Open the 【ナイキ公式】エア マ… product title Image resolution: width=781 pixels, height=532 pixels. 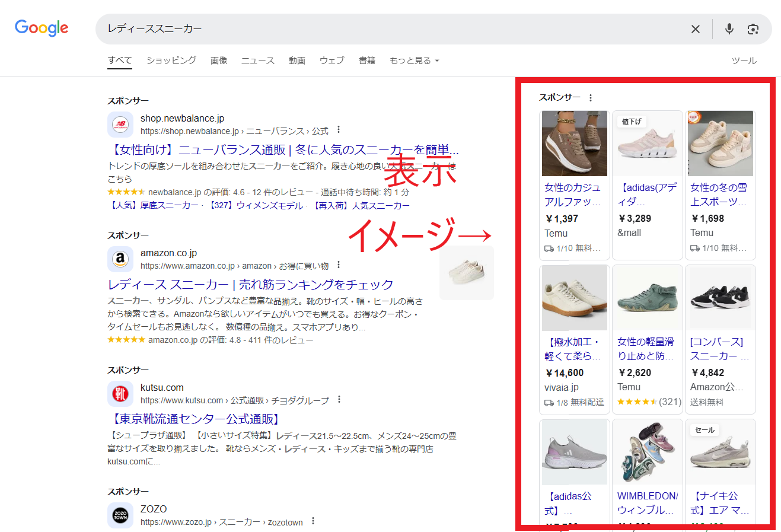pyautogui.click(x=720, y=503)
